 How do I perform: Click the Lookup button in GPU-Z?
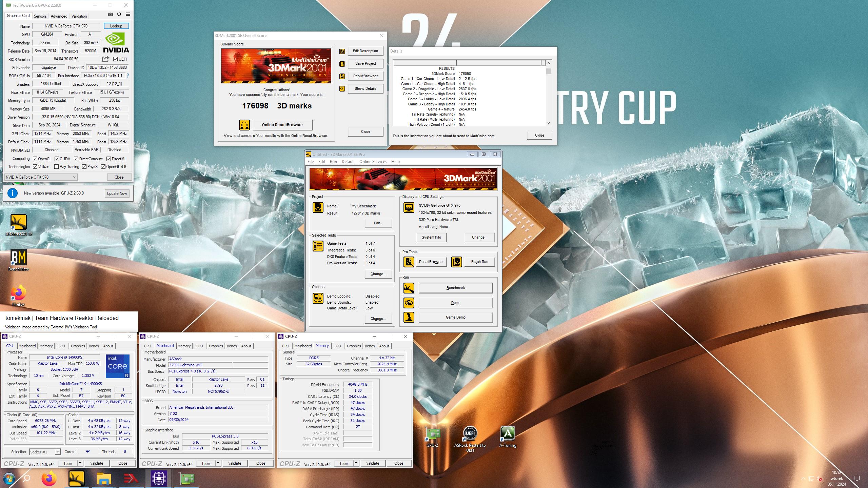[x=116, y=26]
